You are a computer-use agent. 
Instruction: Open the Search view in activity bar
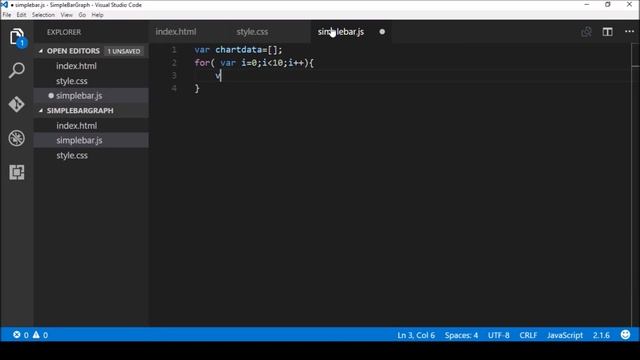tap(16, 71)
